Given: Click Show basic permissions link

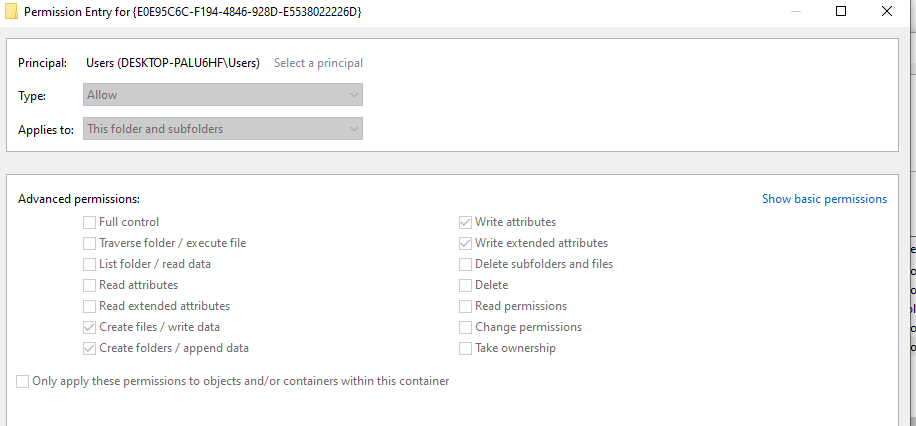Looking at the screenshot, I should (824, 199).
